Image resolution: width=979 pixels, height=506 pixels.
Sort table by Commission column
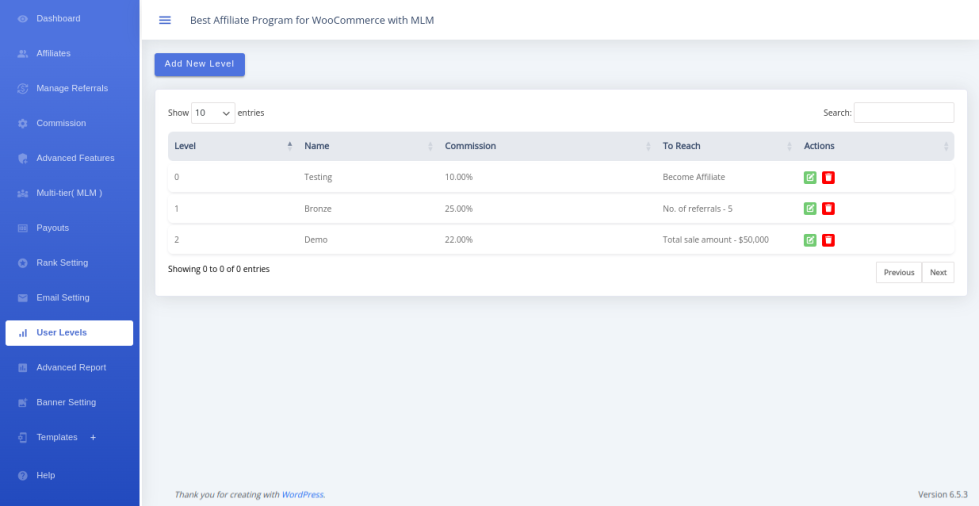547,146
